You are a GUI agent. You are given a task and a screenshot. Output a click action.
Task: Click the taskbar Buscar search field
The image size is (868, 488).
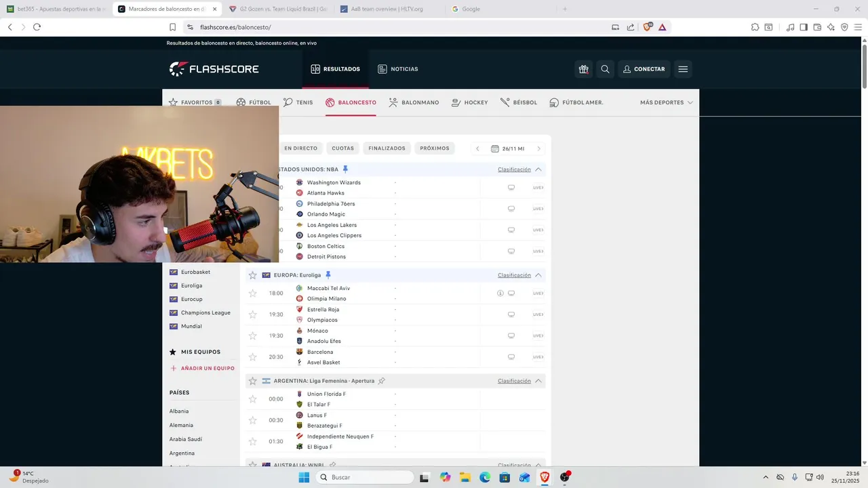(364, 477)
